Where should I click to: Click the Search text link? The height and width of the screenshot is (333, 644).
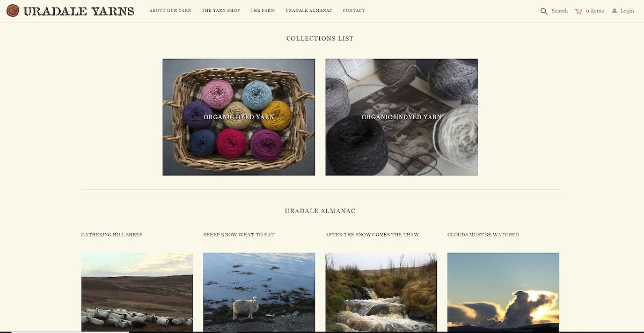[559, 11]
